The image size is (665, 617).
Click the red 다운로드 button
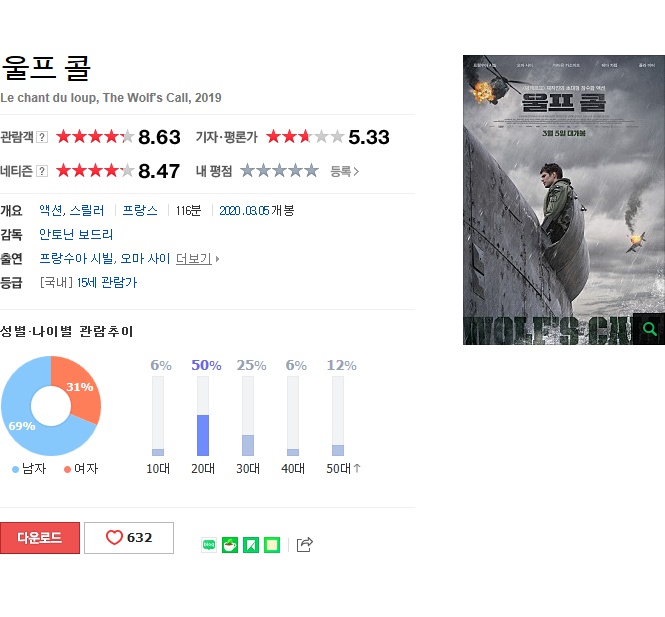pyautogui.click(x=40, y=538)
